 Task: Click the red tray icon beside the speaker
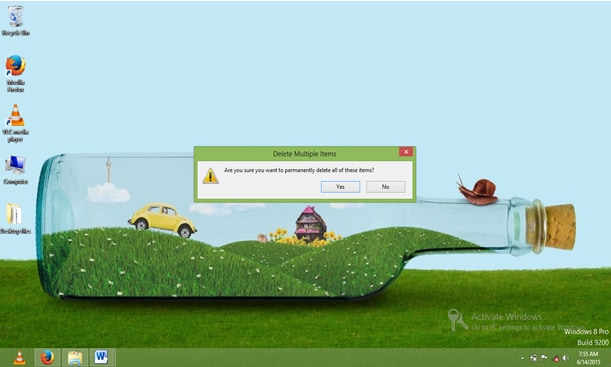pos(556,358)
